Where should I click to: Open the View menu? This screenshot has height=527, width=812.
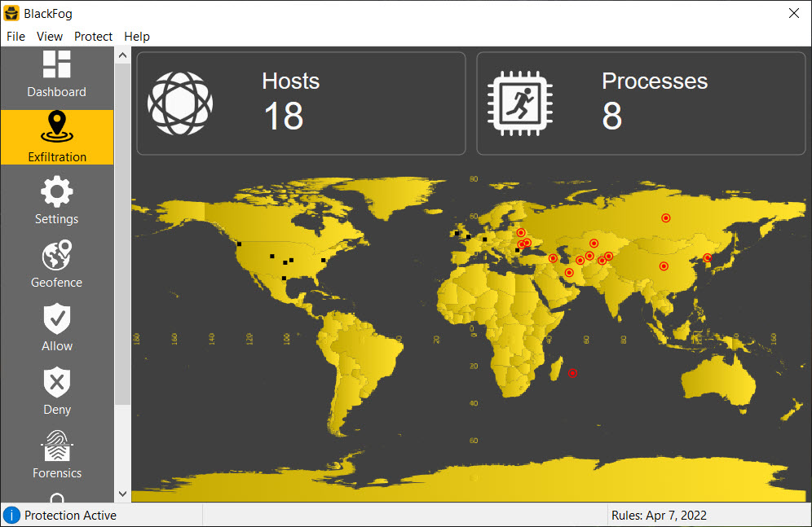pos(50,37)
